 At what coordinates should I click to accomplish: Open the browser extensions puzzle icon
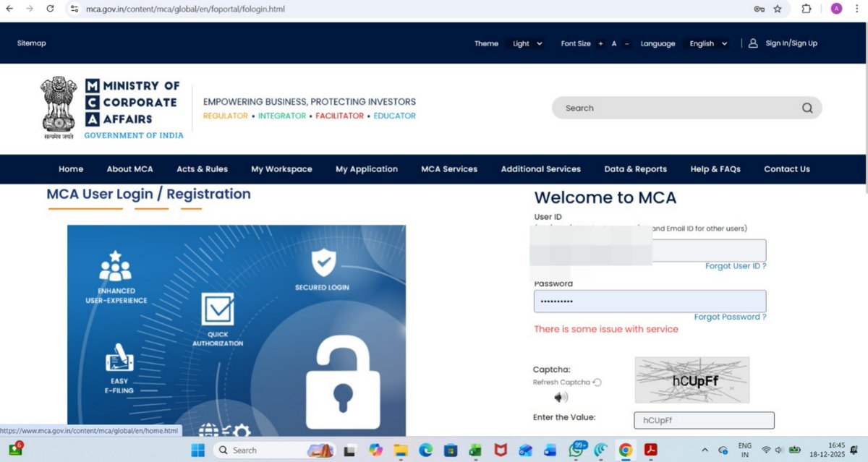tap(807, 9)
